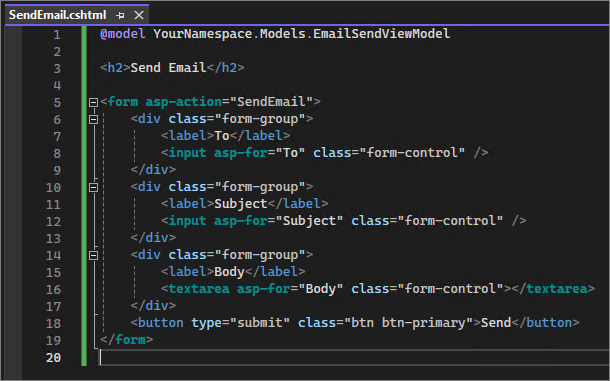This screenshot has width=610, height=381.
Task: Click the 'Body' label text on line 15
Action: point(230,272)
